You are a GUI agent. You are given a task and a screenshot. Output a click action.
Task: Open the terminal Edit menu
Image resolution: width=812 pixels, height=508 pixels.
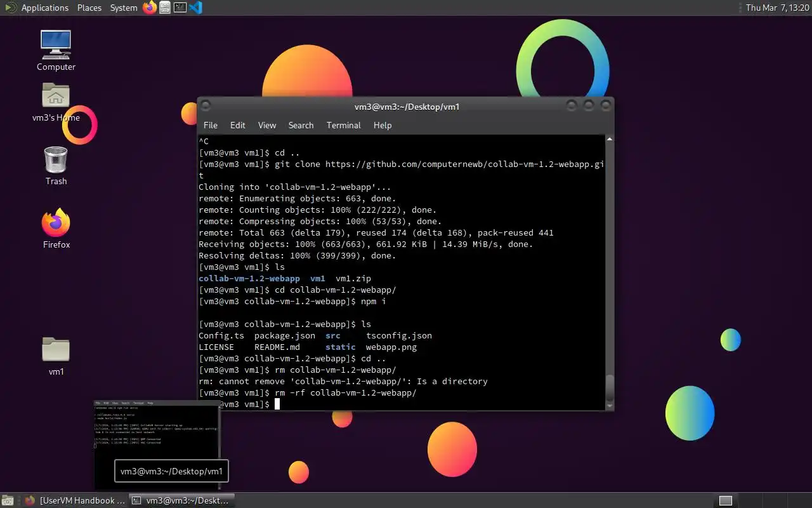(x=238, y=125)
